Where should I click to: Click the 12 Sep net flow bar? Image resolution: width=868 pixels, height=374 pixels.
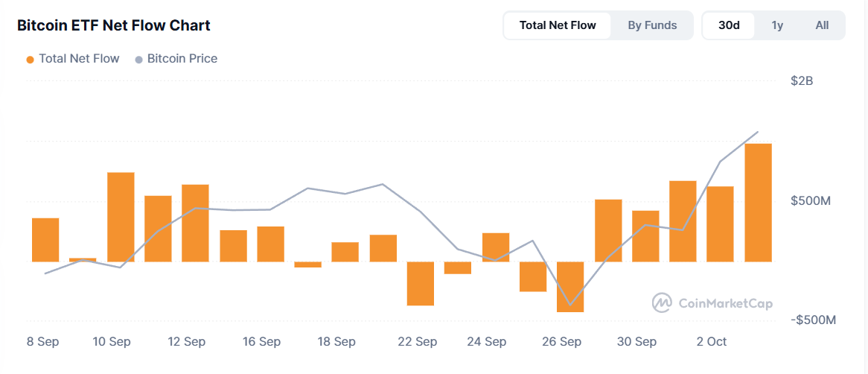[x=195, y=223]
